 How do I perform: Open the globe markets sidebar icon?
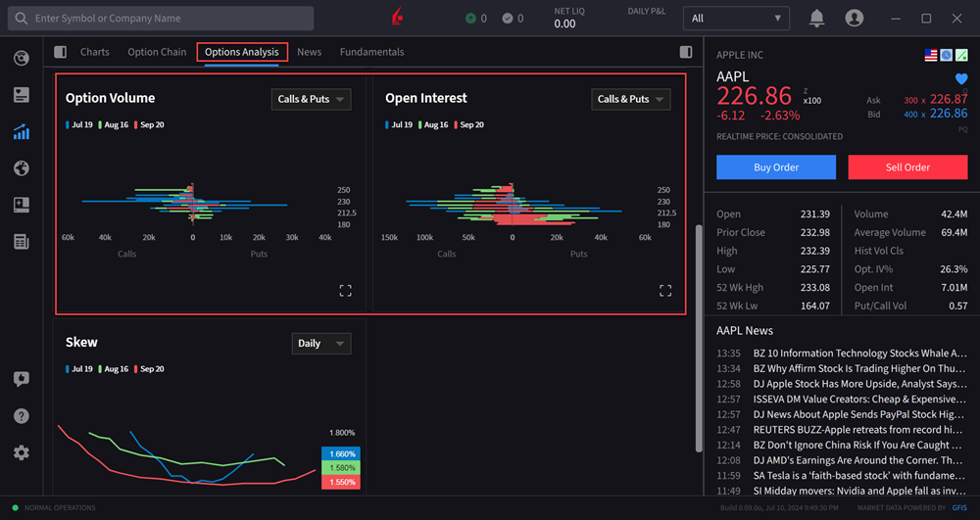(22, 168)
